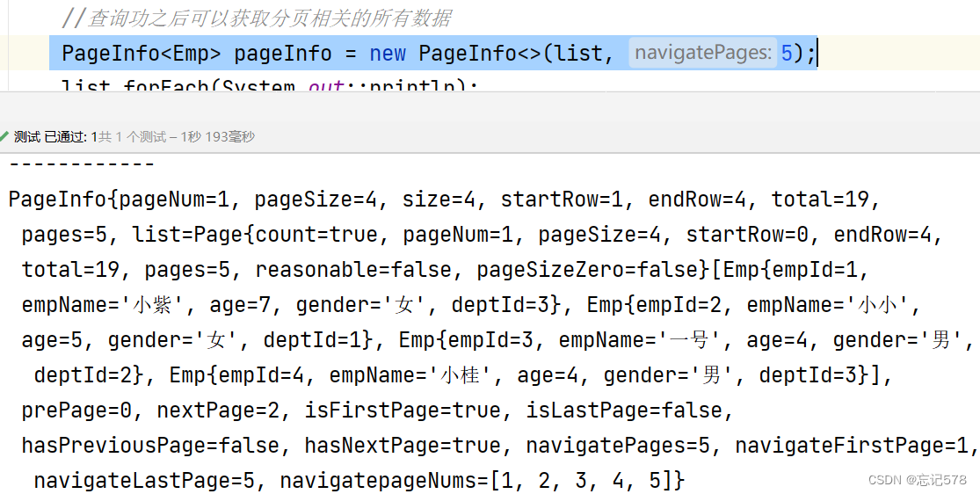Image resolution: width=980 pixels, height=494 pixels.
Task: Click "navigatePages=5" in the console output
Action: coord(618,446)
